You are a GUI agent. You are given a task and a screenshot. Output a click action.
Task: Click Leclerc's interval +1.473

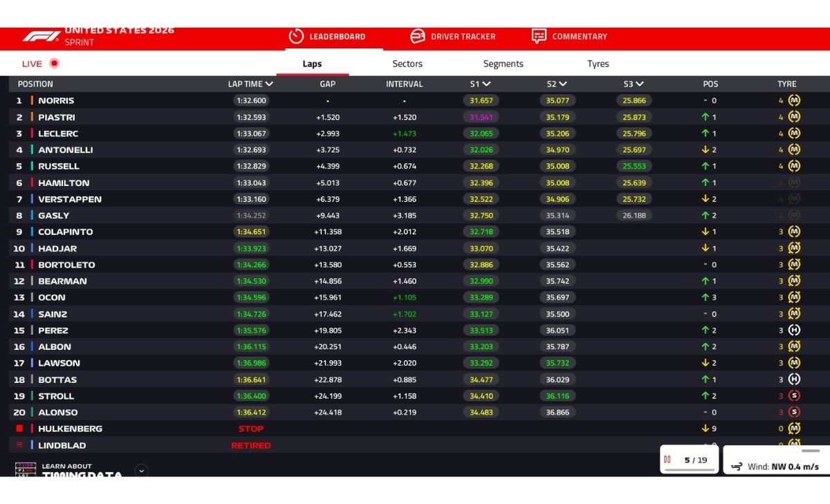click(x=405, y=133)
